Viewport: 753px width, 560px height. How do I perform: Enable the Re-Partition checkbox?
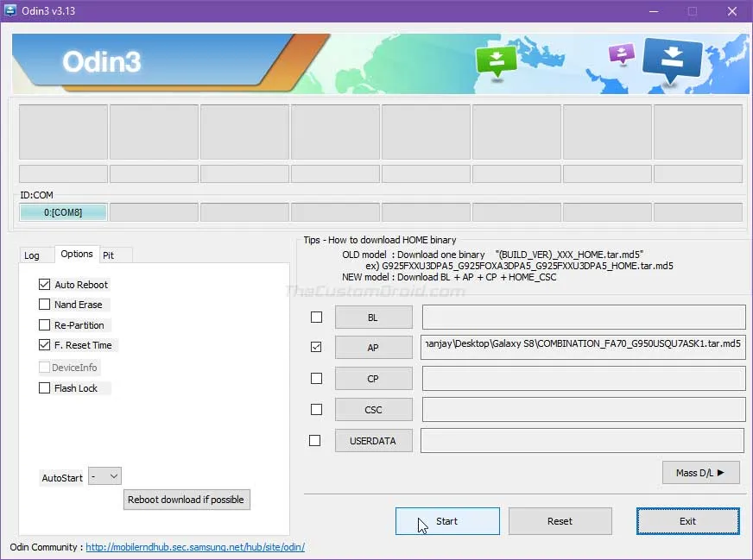click(x=45, y=325)
